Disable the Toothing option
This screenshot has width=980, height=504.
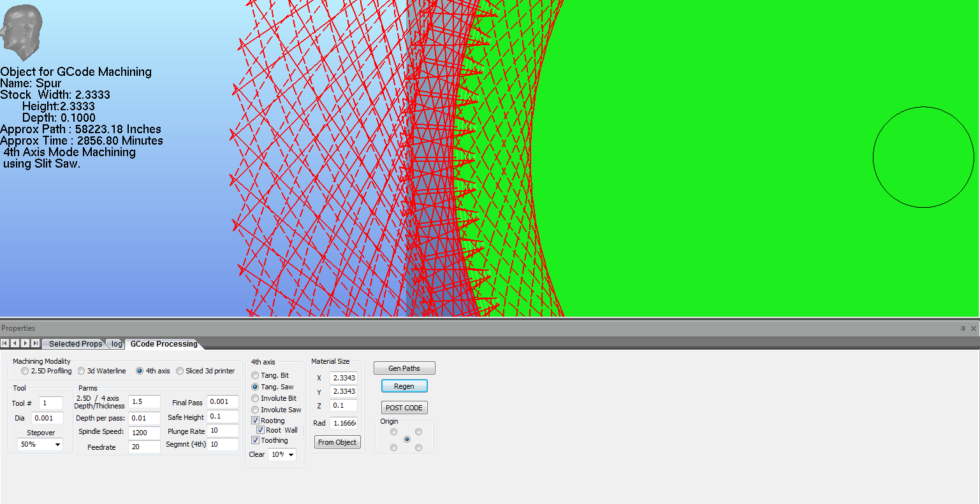pos(255,440)
